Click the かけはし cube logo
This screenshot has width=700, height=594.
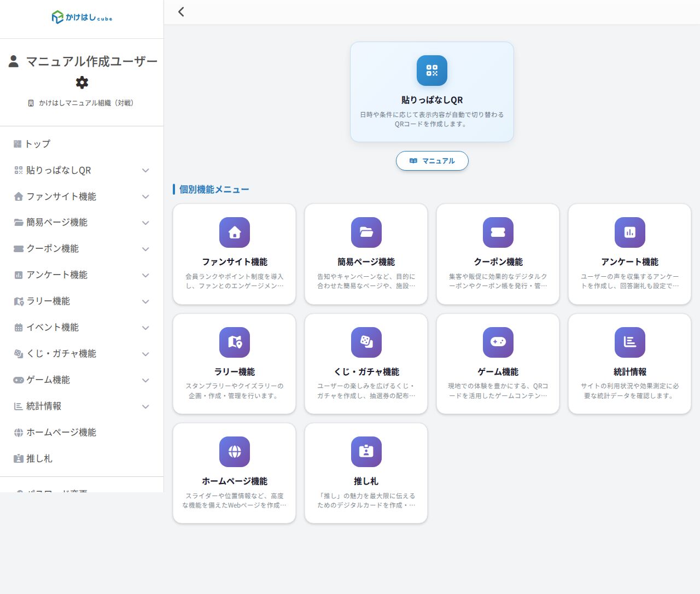pyautogui.click(x=81, y=18)
